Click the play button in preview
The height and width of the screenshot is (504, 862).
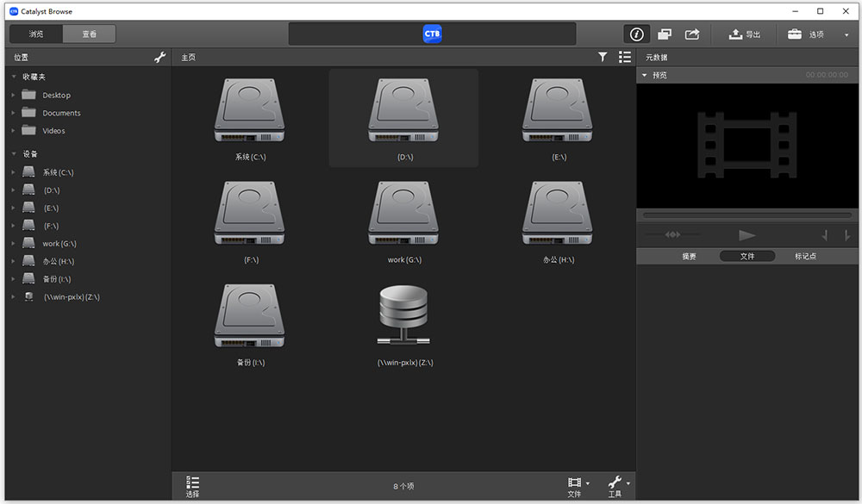coord(746,235)
